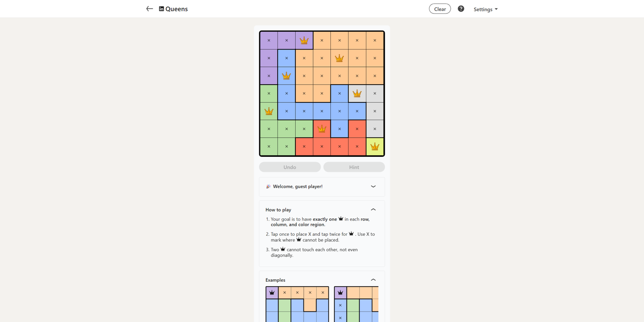Click the crown in the green region
The width and height of the screenshot is (644, 322).
tap(269, 111)
